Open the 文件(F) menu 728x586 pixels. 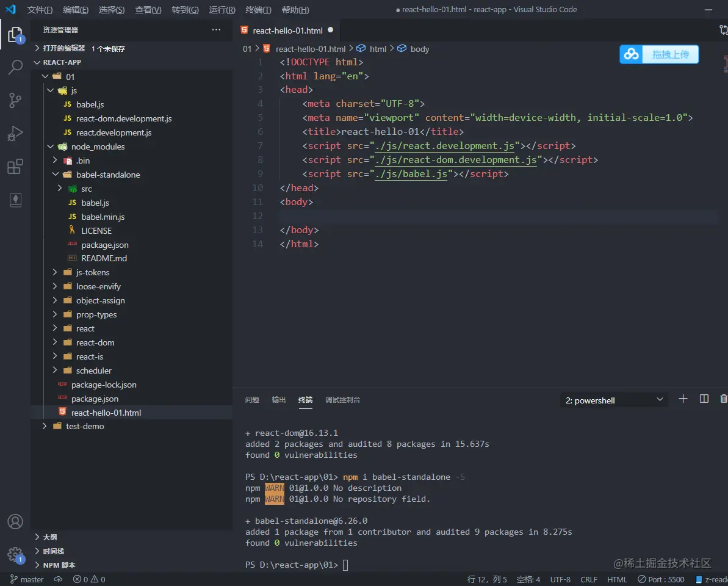pos(40,10)
